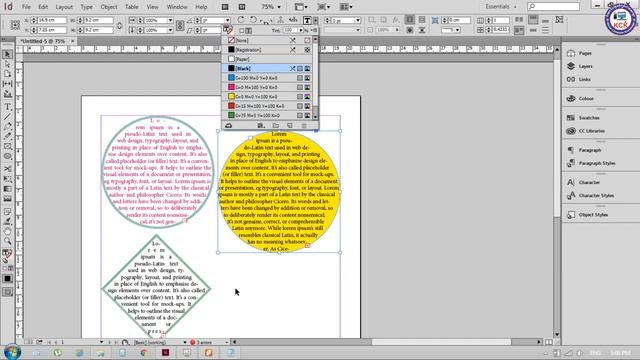
Task: Open the Type menu
Action: coord(86,7)
